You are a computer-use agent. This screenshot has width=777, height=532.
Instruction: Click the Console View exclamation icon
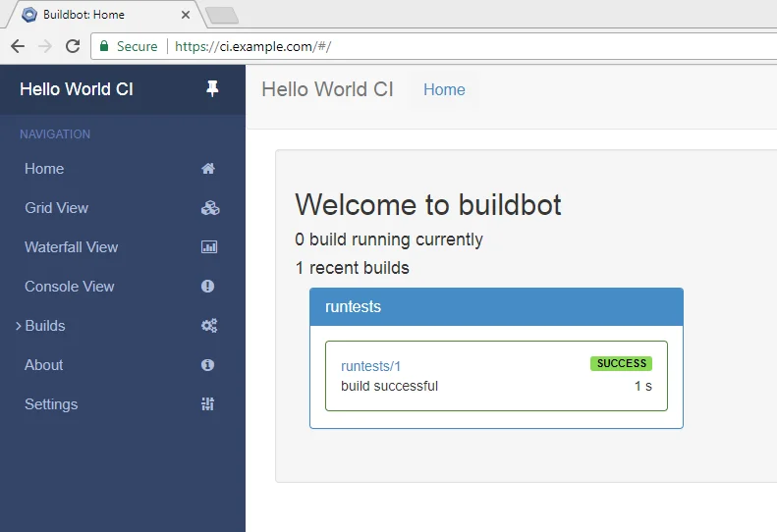click(207, 286)
